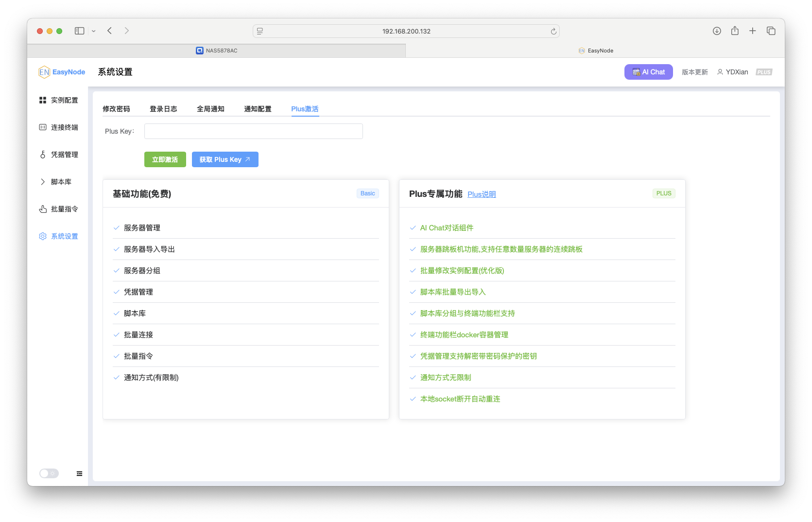The width and height of the screenshot is (812, 522).
Task: Switch to the 登录日志 tab
Action: 164,109
